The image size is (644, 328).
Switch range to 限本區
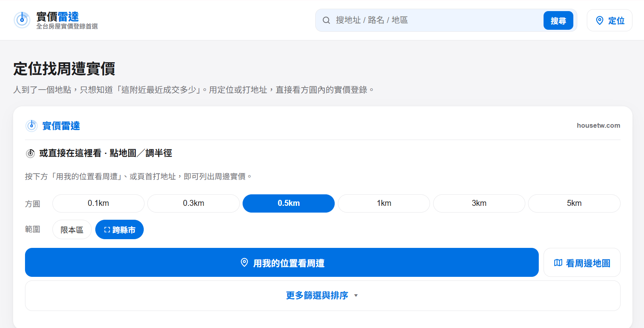tap(72, 230)
